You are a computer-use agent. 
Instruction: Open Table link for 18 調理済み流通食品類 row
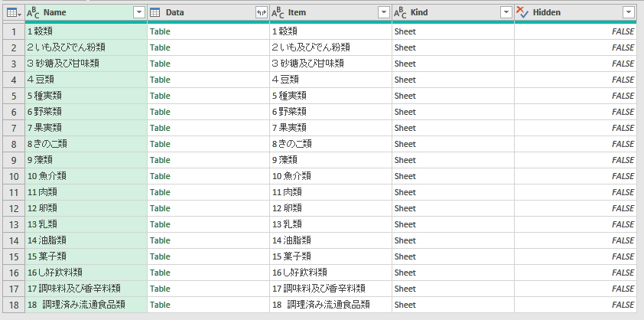pyautogui.click(x=160, y=305)
